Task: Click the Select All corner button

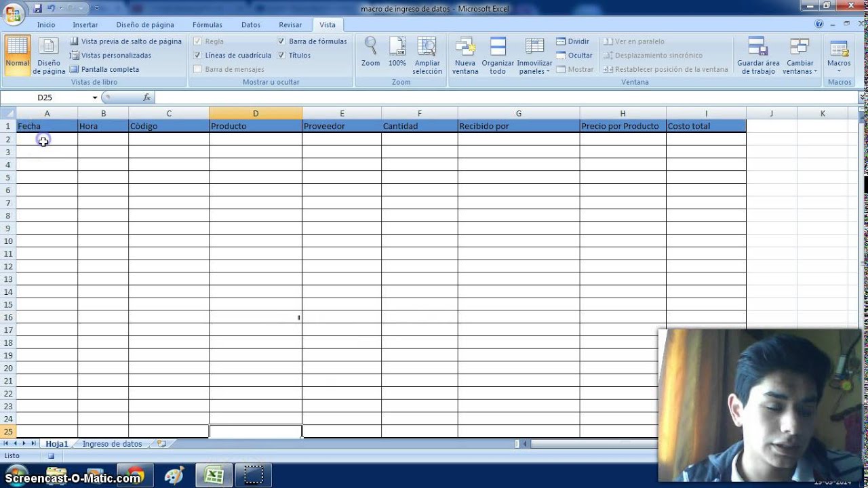Action: click(x=8, y=113)
